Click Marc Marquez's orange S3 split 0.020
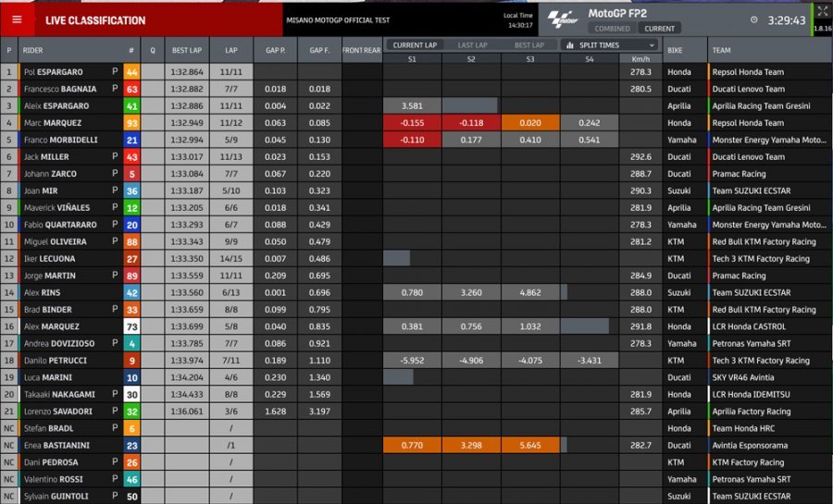Viewport: 833px width, 504px height. (530, 123)
